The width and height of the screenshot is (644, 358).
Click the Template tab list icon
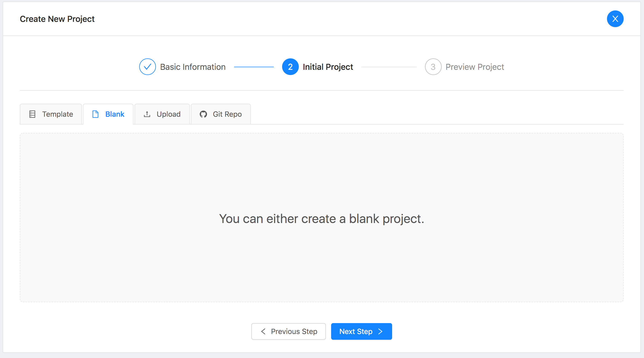[32, 114]
